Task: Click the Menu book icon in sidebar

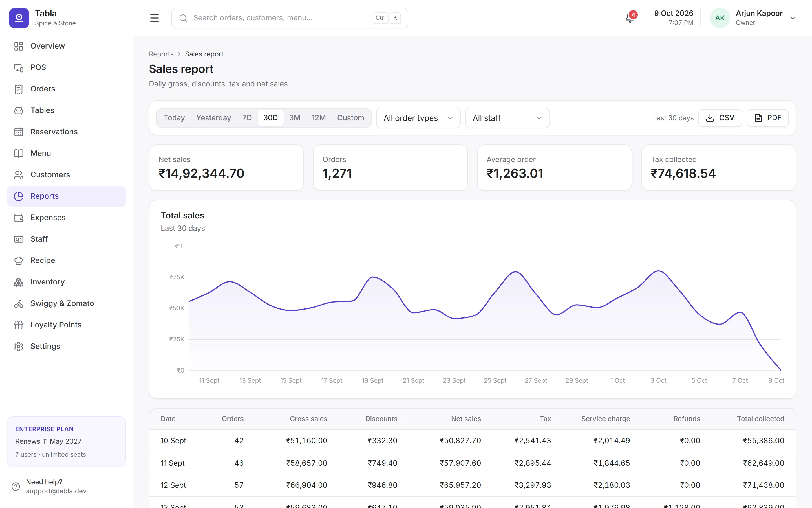Action: [18, 154]
